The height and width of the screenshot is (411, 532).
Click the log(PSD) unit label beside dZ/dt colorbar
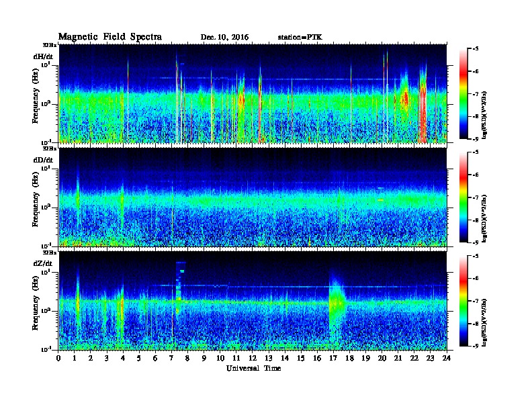click(x=484, y=322)
